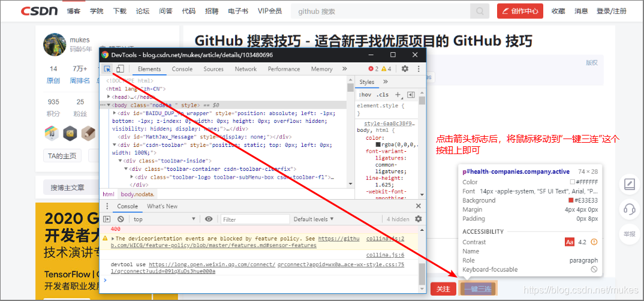Image resolution: width=644 pixels, height=301 pixels.
Task: Open the VIP会员 navigation item
Action: (270, 11)
